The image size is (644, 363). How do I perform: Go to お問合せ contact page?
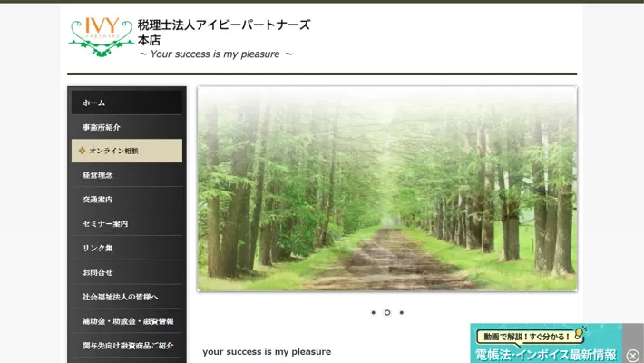[127, 272]
